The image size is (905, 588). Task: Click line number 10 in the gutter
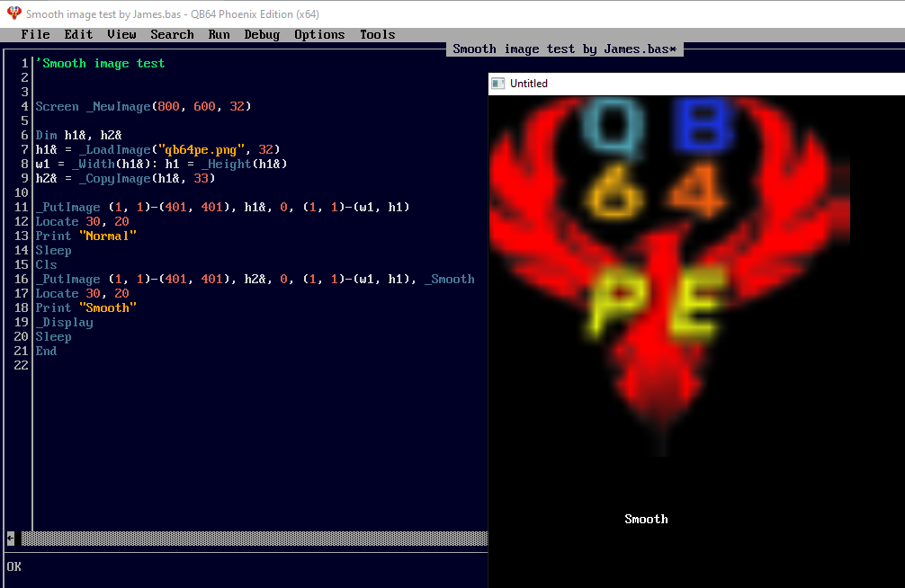coord(22,192)
